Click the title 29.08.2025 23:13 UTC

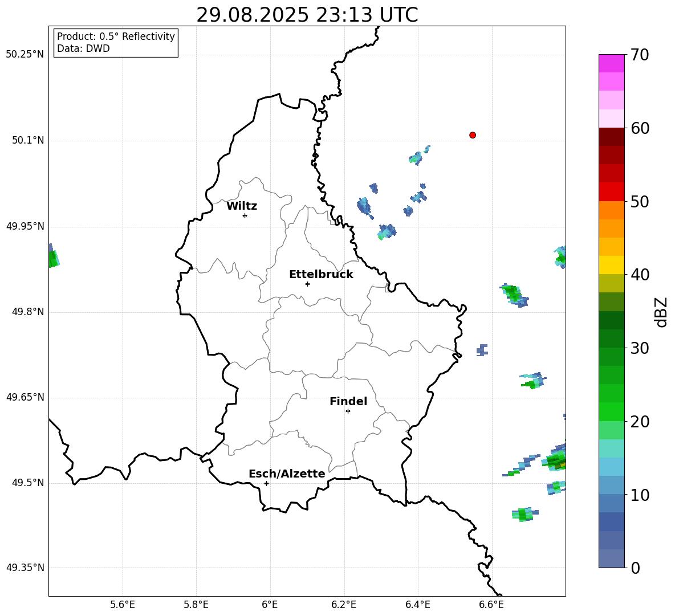tap(307, 15)
